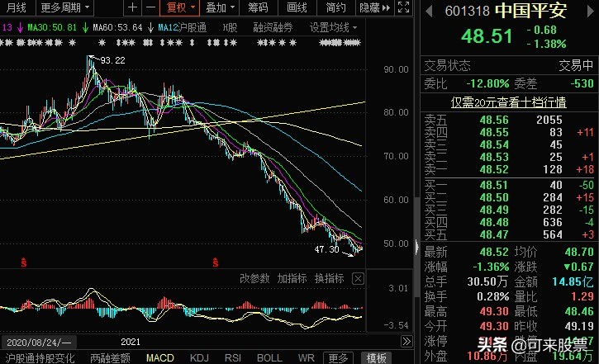
Task: Click the 93.22 high price label
Action: (x=112, y=60)
